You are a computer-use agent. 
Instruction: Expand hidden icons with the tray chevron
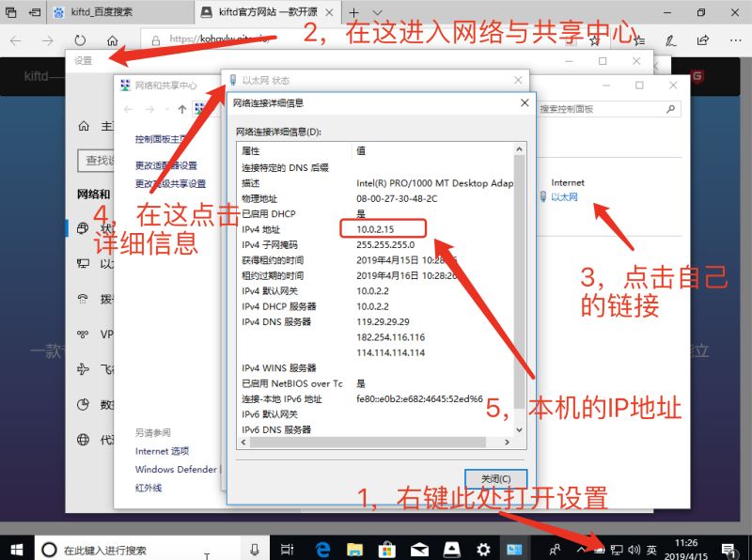pyautogui.click(x=582, y=550)
